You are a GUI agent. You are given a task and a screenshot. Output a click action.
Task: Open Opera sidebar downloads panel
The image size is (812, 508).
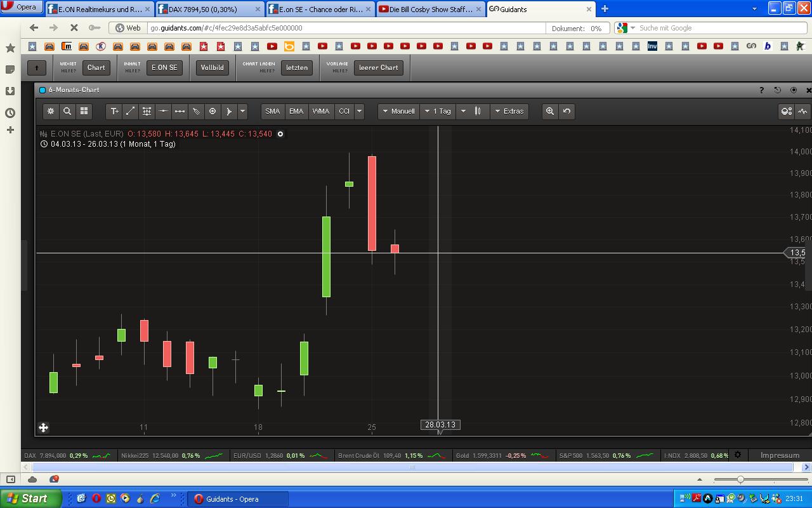[10, 91]
